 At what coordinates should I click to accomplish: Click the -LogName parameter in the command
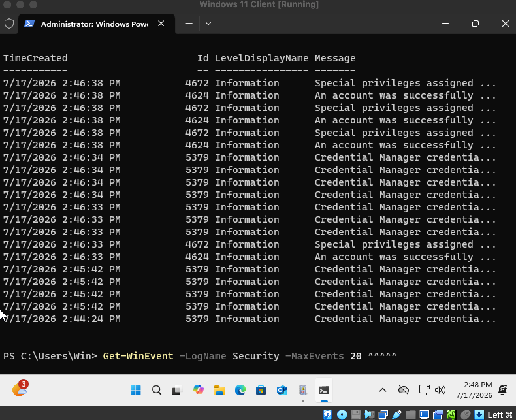[x=203, y=356]
